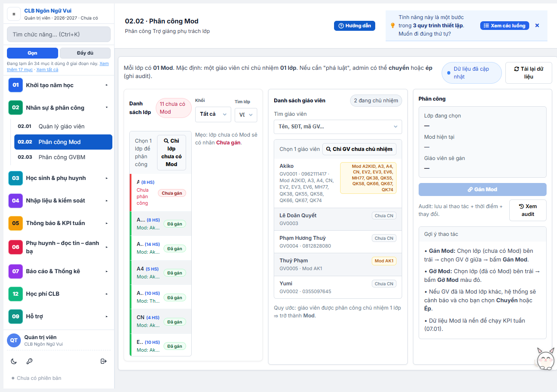Open the Tìm giáo viên search combo box
This screenshot has width=557, height=392.
pos(338,127)
